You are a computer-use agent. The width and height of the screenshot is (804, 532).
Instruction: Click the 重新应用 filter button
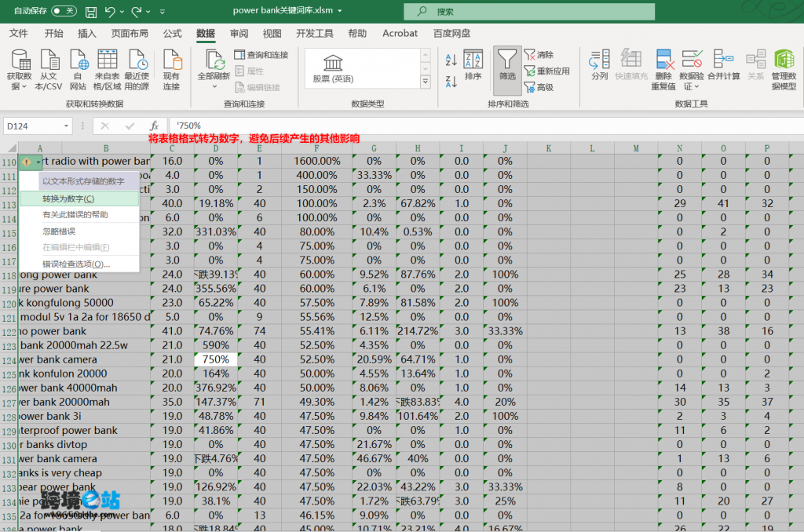(x=546, y=71)
